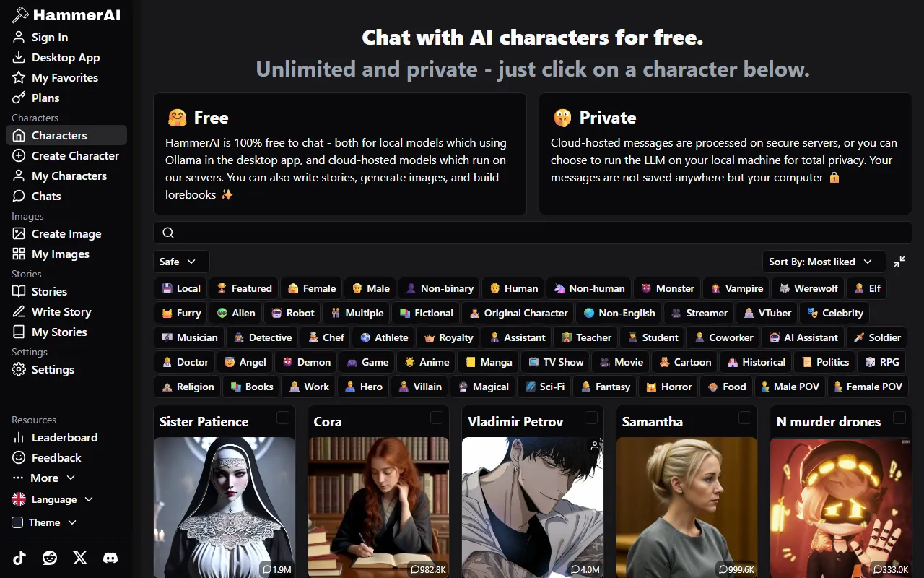Click the search magnifier icon
This screenshot has height=578, width=924.
click(168, 233)
